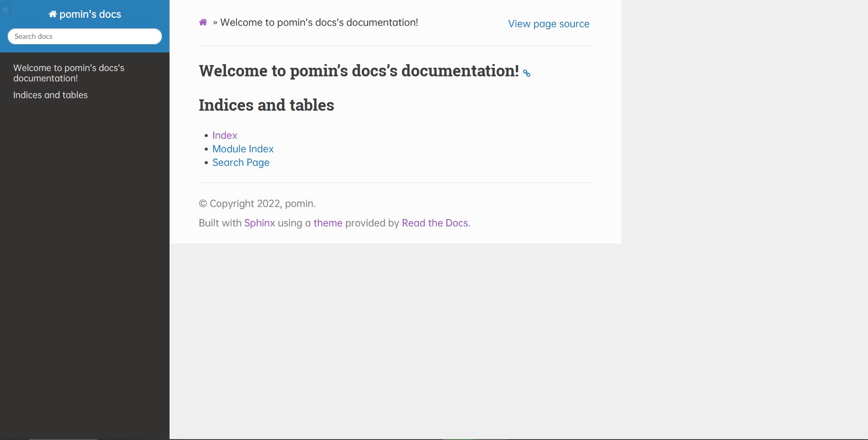Image resolution: width=868 pixels, height=440 pixels.
Task: Go to the Search Page link
Action: coord(241,163)
